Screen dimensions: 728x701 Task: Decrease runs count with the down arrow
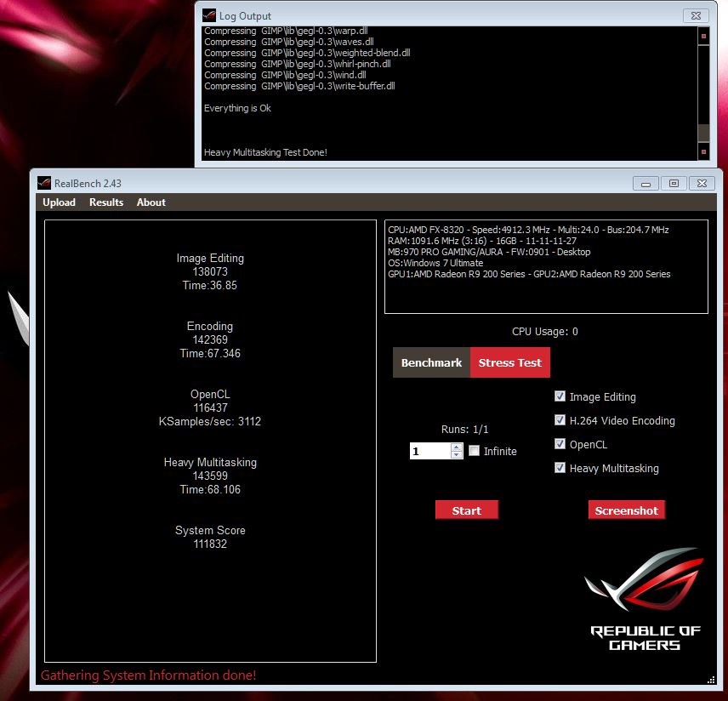pyautogui.click(x=457, y=454)
